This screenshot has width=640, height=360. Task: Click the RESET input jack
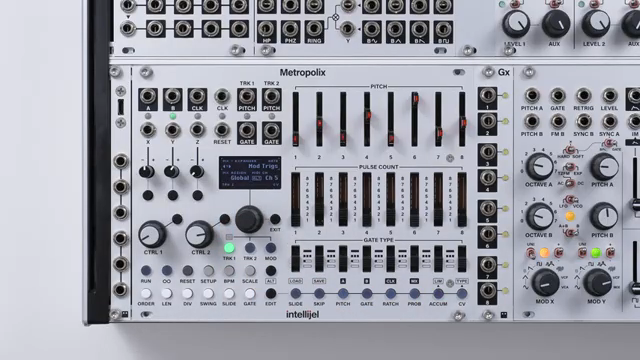point(222,130)
